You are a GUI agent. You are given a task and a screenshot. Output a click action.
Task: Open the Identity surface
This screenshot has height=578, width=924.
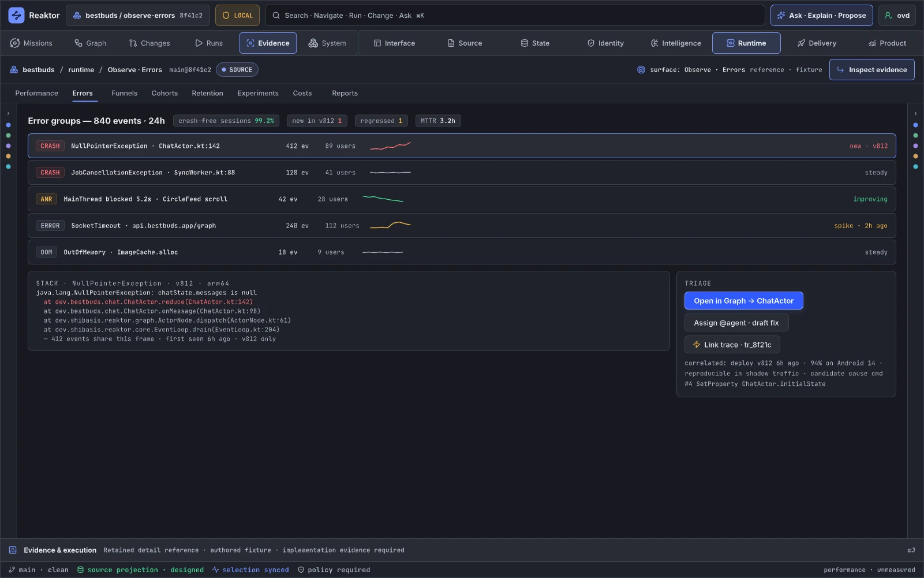pos(605,43)
